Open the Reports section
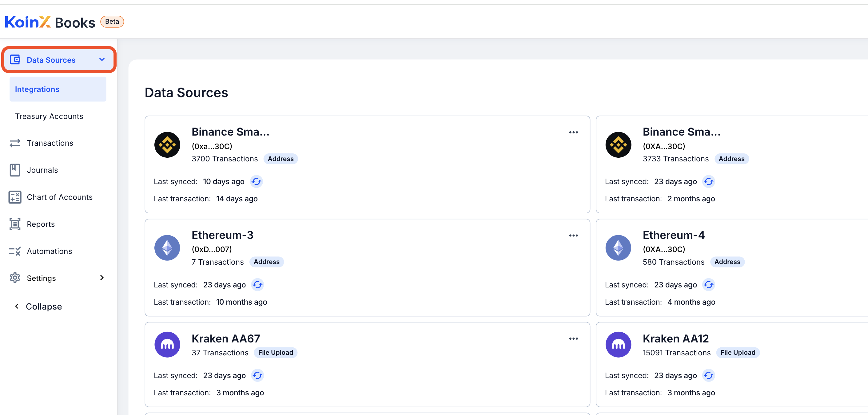Image resolution: width=868 pixels, height=415 pixels. pos(41,224)
